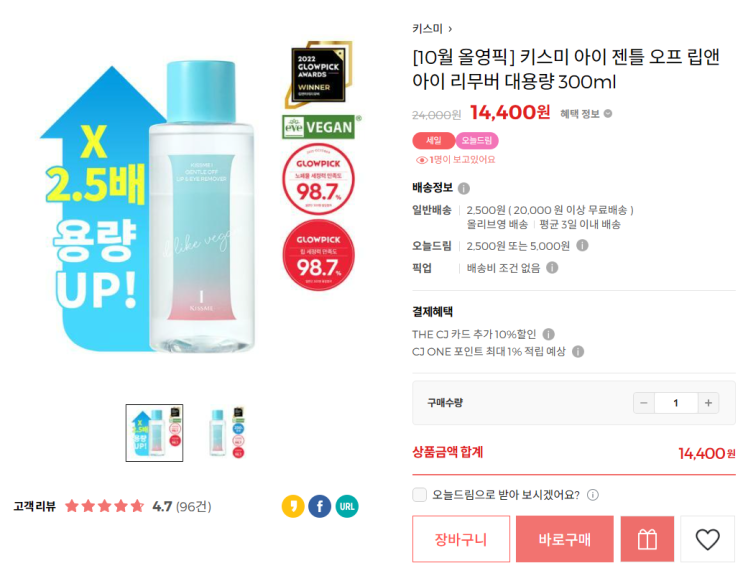Viewport: 743px width, 586px height.
Task: View CJ ONE 포인트 info icon
Action: coord(578,352)
